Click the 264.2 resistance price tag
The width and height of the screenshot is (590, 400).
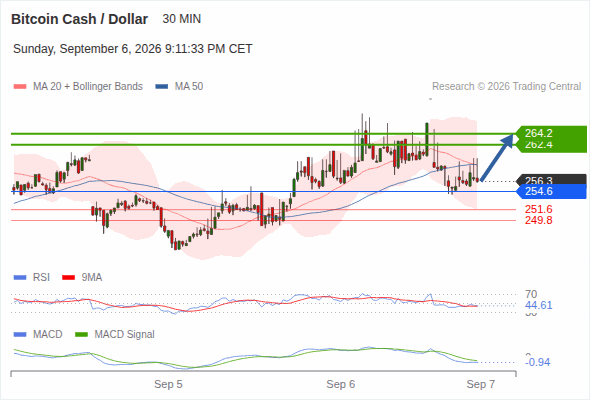(x=551, y=133)
